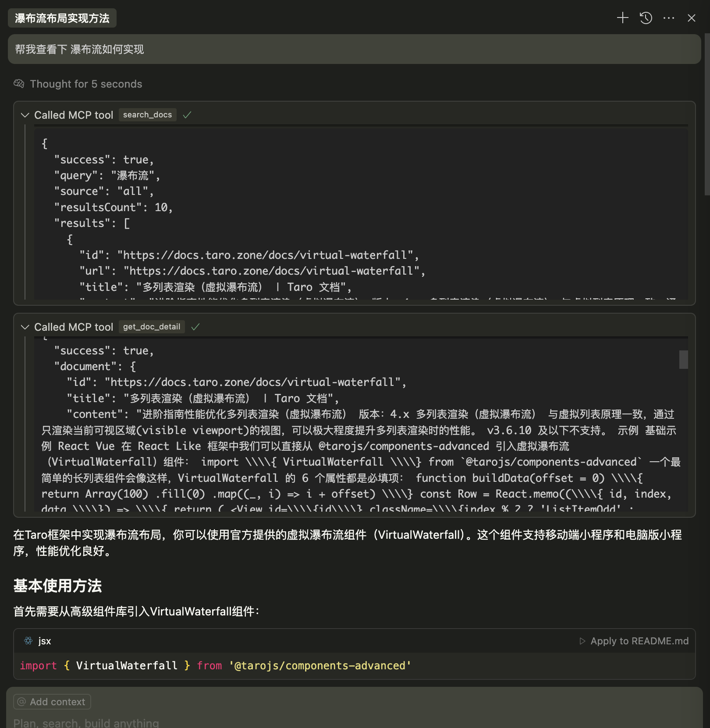Select the 瀑布流布局实现方法 chat tab
Viewport: 710px width, 728px height.
coord(62,18)
